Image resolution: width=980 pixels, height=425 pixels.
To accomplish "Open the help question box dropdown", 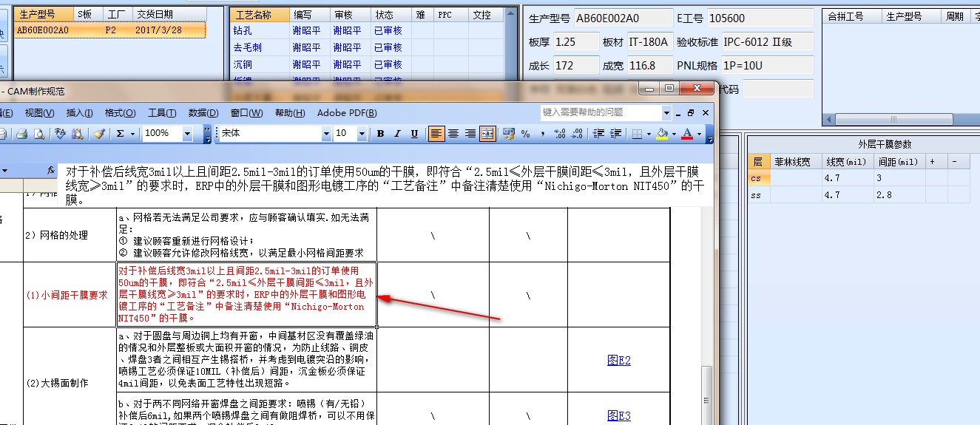I will point(666,112).
